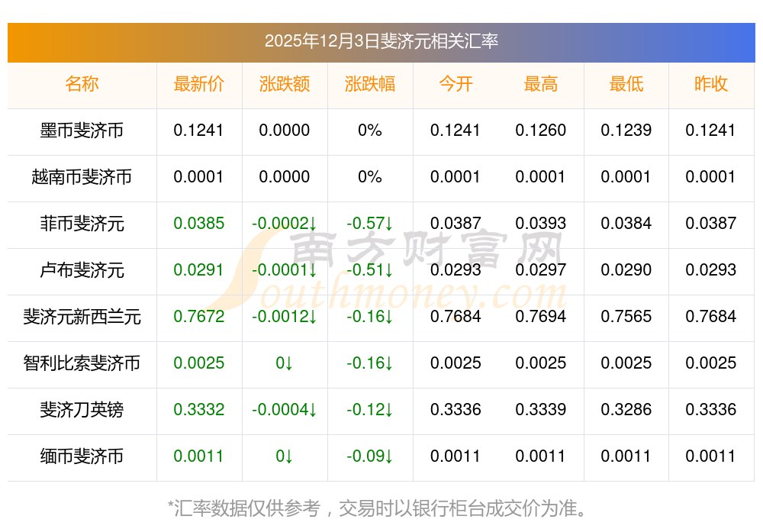
Task: Click the 2025年12月3日斐济元相关汇率 title banner
Action: click(x=381, y=41)
